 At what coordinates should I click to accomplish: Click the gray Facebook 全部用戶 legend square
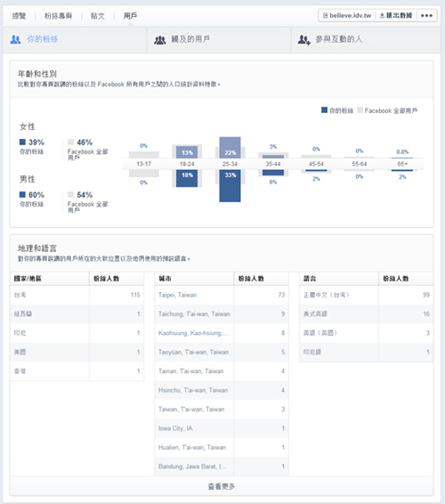pos(360,110)
